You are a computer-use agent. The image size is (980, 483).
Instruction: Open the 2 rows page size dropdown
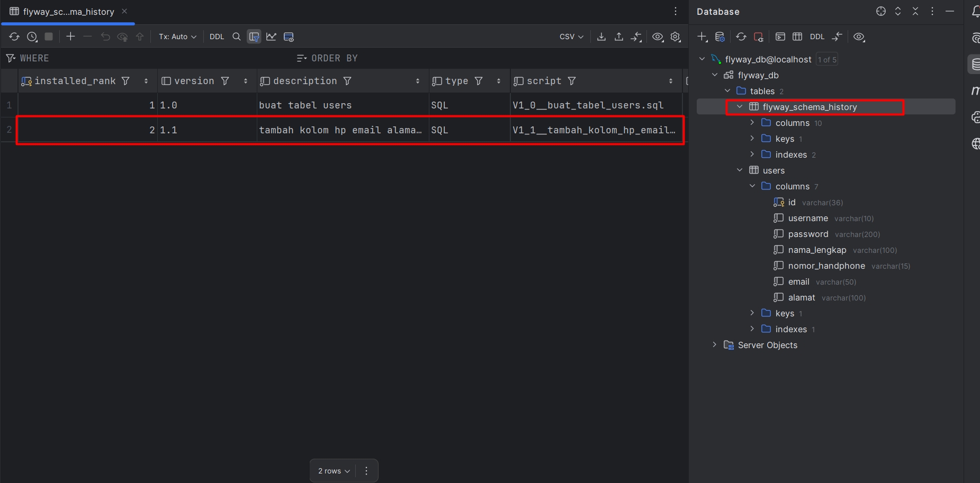click(334, 471)
